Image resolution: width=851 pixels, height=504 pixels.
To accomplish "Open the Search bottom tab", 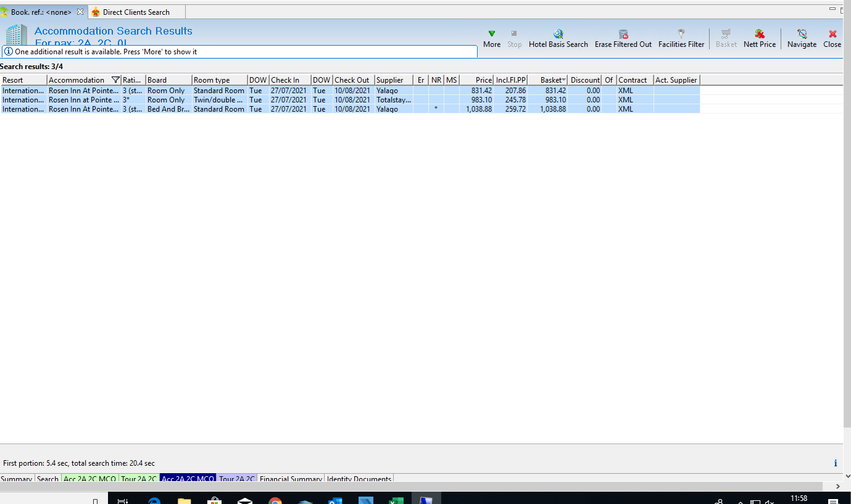I will pos(48,479).
